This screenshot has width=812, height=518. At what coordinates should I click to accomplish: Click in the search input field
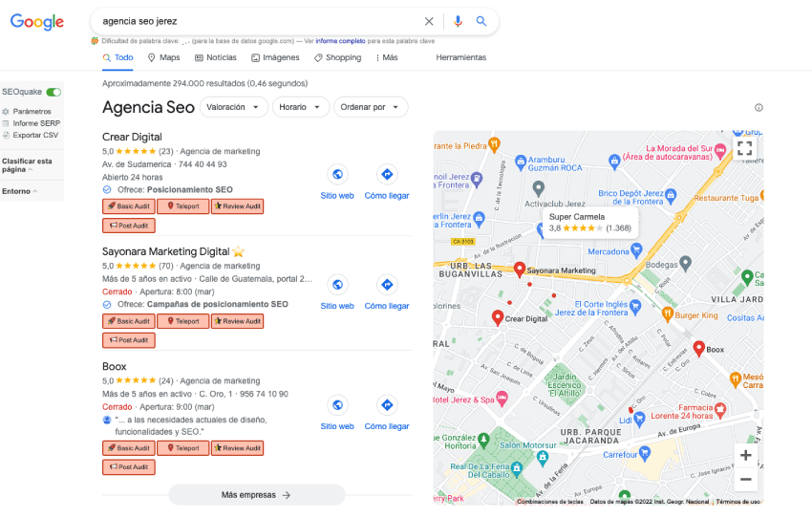click(x=259, y=21)
